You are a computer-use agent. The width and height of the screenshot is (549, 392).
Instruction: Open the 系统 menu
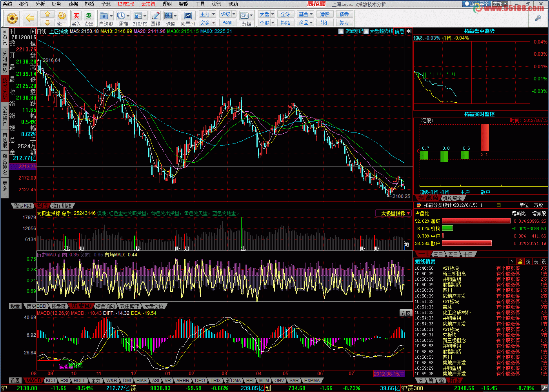[x=7, y=4]
